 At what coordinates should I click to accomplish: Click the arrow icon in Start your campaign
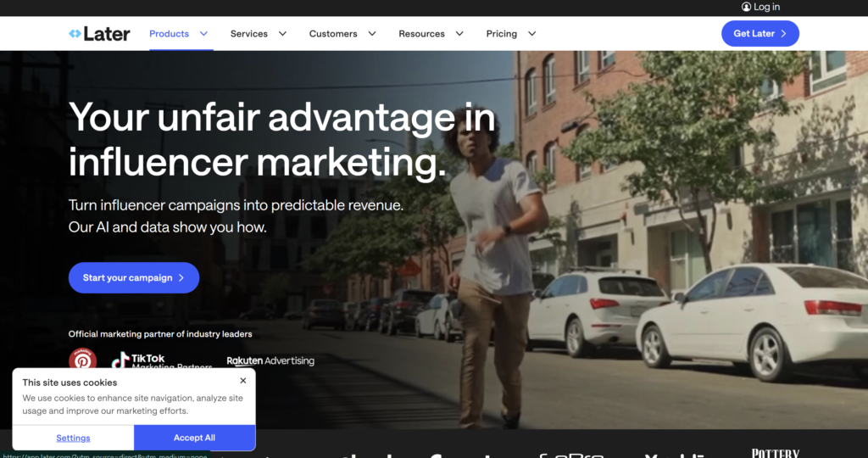181,278
